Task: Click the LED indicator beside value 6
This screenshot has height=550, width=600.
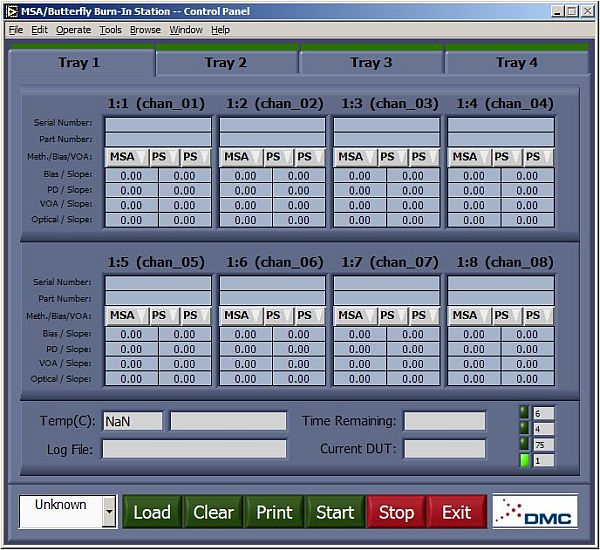Action: tap(524, 413)
